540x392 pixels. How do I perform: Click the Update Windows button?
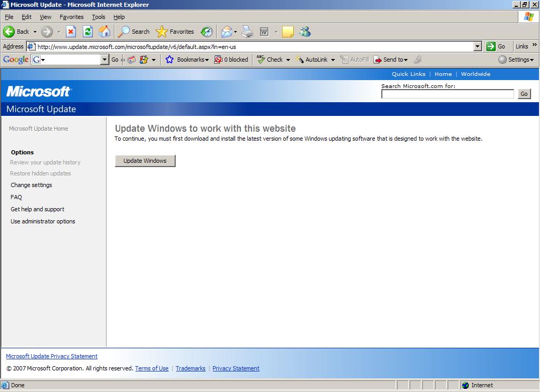coord(145,161)
